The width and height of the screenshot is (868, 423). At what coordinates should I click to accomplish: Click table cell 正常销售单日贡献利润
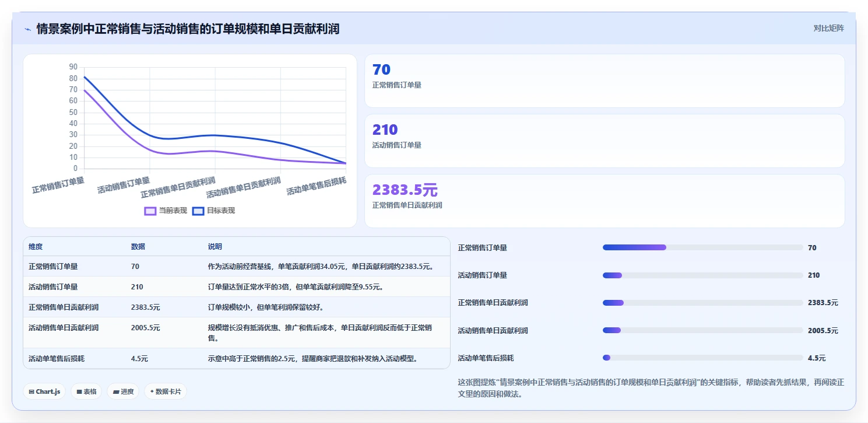64,307
